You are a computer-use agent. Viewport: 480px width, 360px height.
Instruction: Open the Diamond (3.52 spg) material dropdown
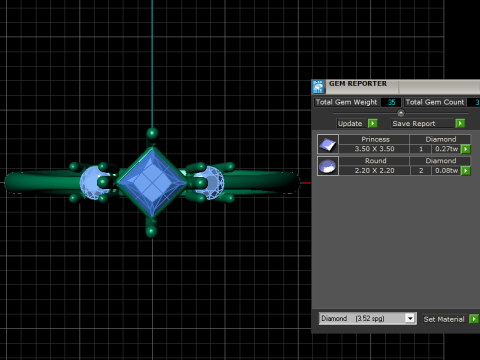tap(410, 319)
